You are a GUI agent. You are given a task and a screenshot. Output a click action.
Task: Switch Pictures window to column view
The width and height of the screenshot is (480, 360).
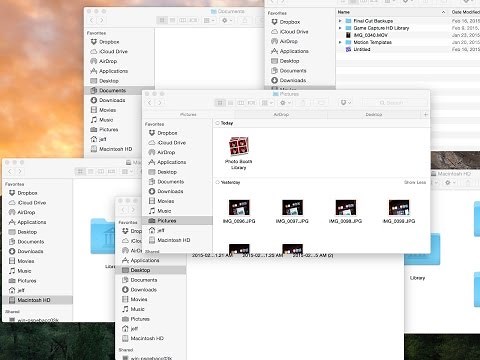[x=241, y=103]
